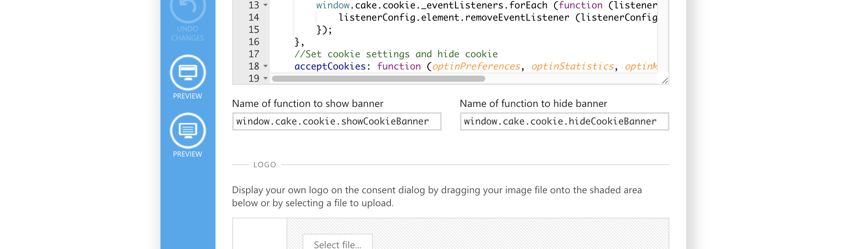868x249 pixels.
Task: Collapse the acceptCookies fold arrow at line 18
Action: coord(266,66)
